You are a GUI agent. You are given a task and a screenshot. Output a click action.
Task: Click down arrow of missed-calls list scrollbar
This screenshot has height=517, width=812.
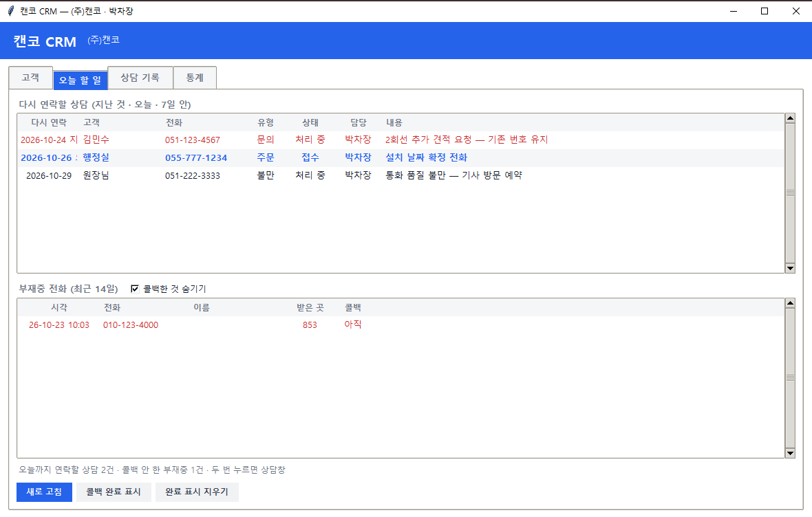[x=790, y=453]
